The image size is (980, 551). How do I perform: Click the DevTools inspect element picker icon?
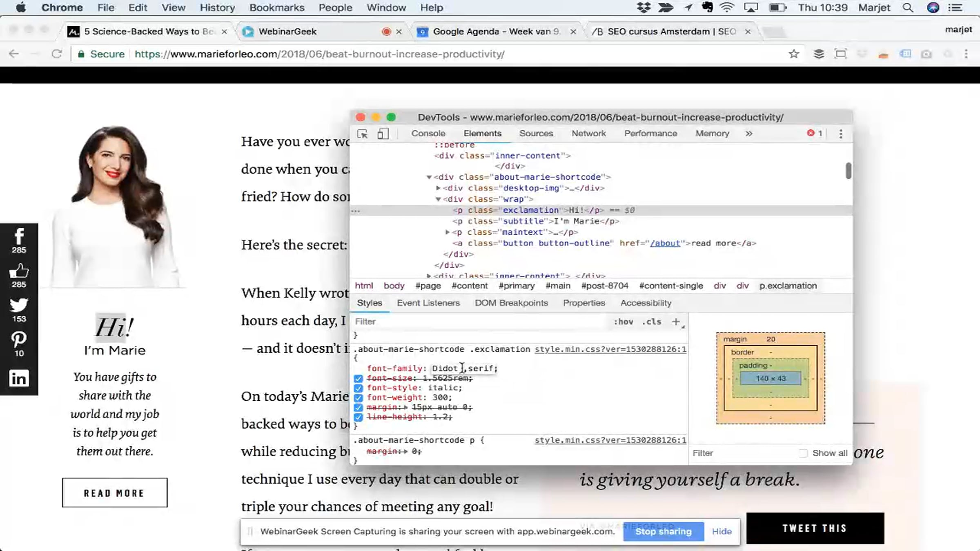coord(362,134)
